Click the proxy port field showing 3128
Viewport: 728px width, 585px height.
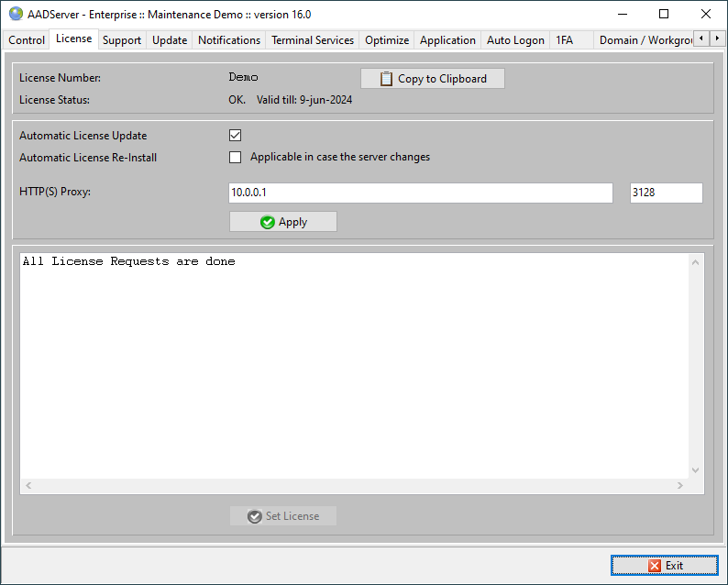point(666,193)
